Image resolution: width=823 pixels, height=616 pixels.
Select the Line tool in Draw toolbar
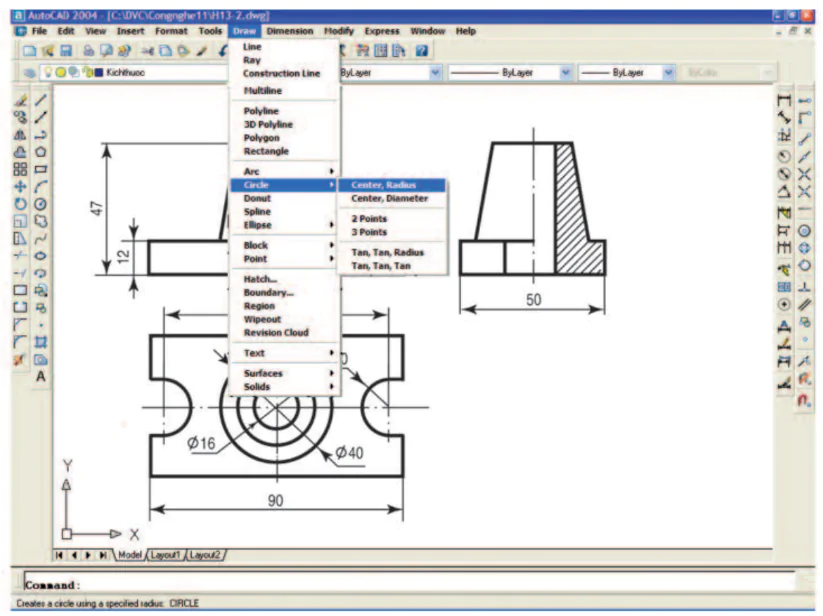click(40, 100)
